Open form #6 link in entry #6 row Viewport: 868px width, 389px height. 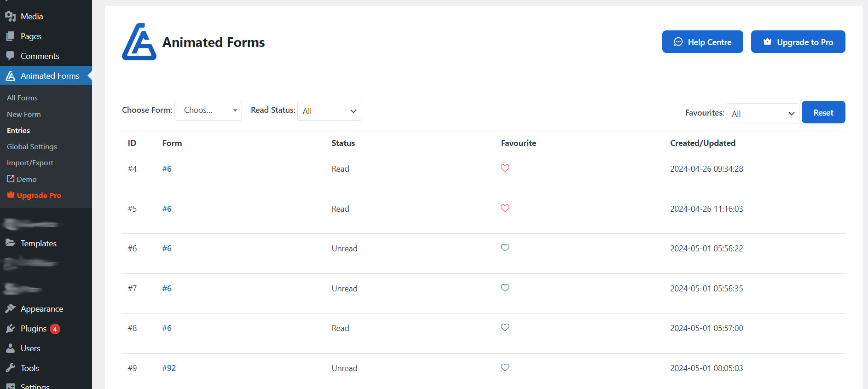(167, 249)
